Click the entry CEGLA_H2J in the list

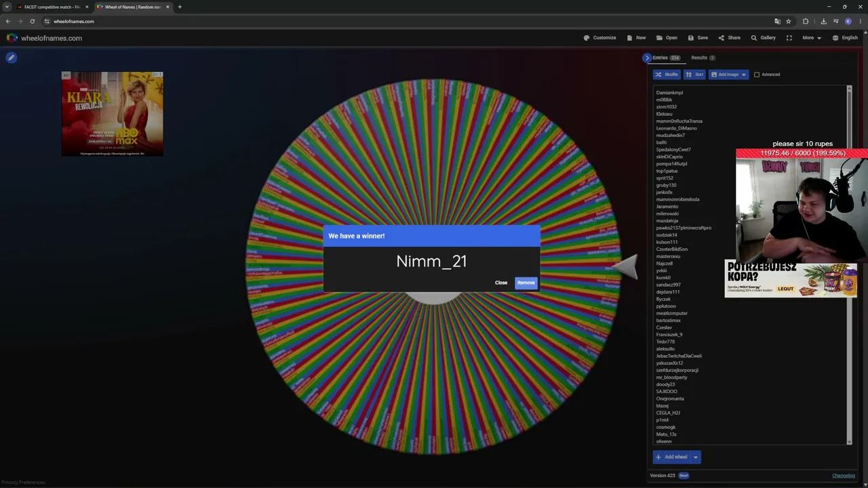[x=668, y=413]
